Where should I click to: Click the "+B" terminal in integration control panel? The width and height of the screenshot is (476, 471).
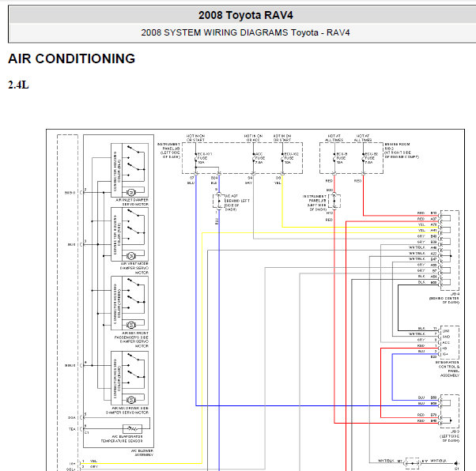(444, 349)
